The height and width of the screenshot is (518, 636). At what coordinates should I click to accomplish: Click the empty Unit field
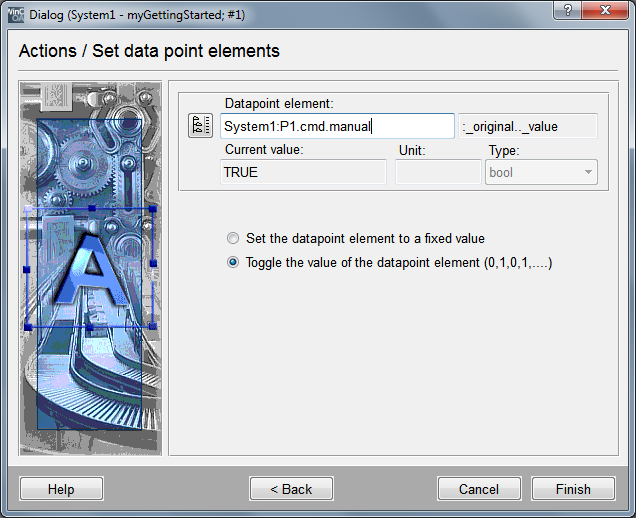point(438,173)
